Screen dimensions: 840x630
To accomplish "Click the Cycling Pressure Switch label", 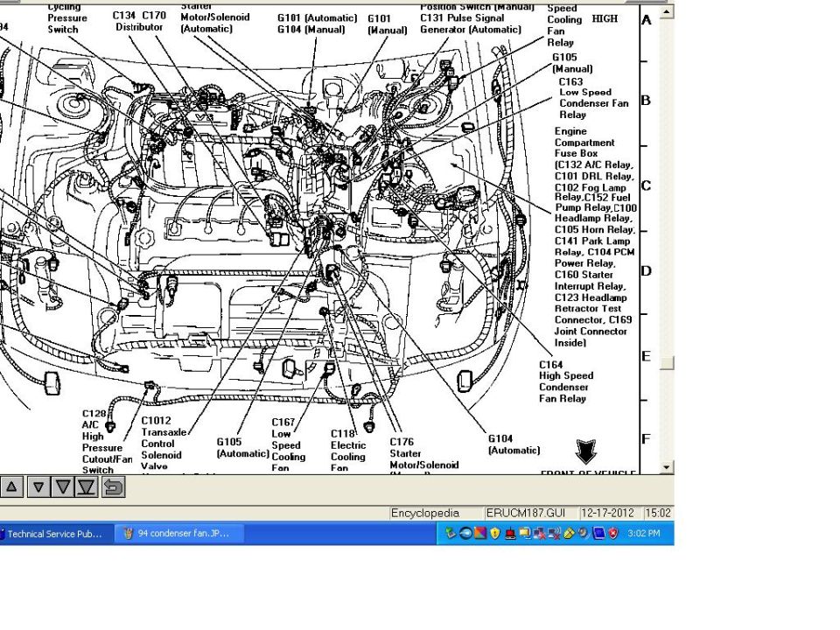I will click(x=67, y=18).
